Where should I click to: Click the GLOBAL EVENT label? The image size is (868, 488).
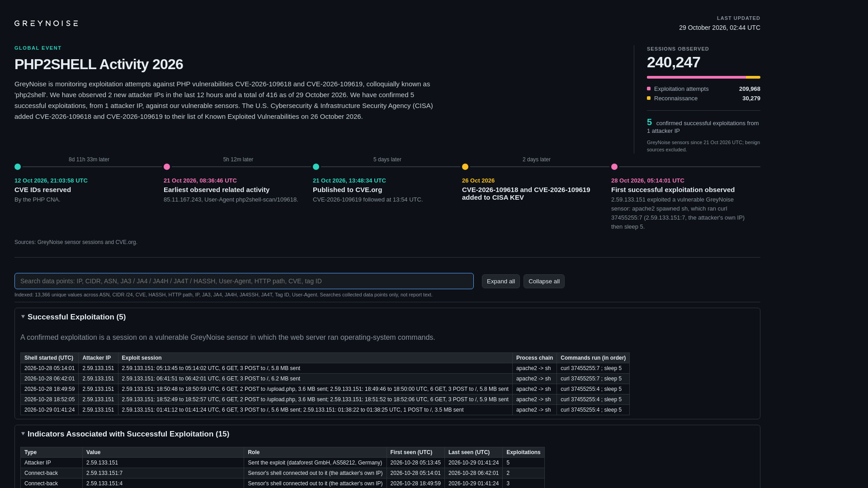pos(38,48)
